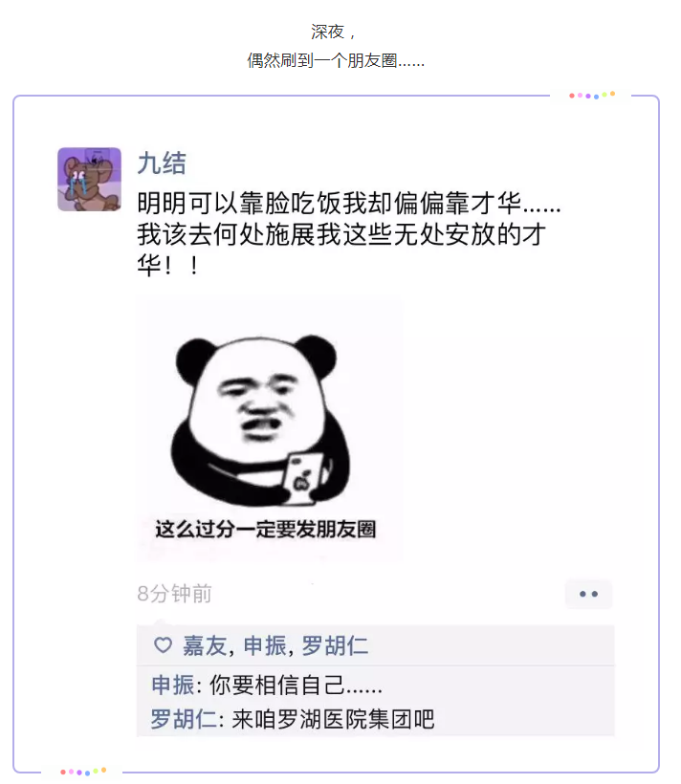
Task: Select the comment 来咱罗湖医院集团吧
Action: click(333, 720)
